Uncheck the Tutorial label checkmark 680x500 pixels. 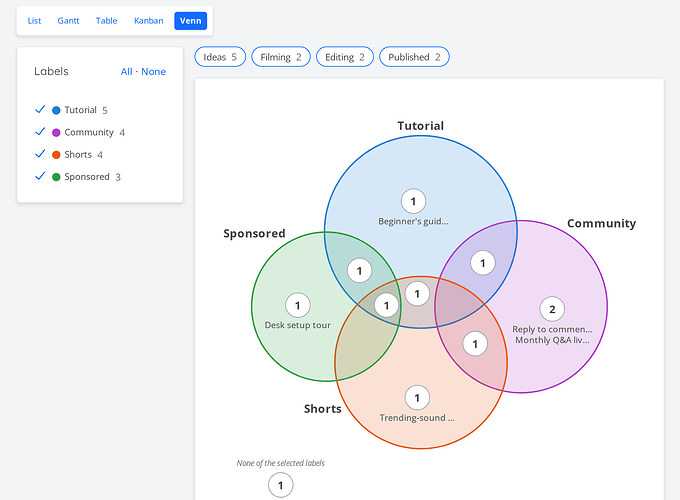pyautogui.click(x=40, y=109)
